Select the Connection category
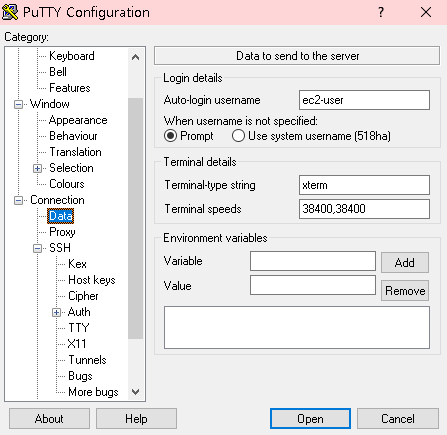 tap(57, 200)
